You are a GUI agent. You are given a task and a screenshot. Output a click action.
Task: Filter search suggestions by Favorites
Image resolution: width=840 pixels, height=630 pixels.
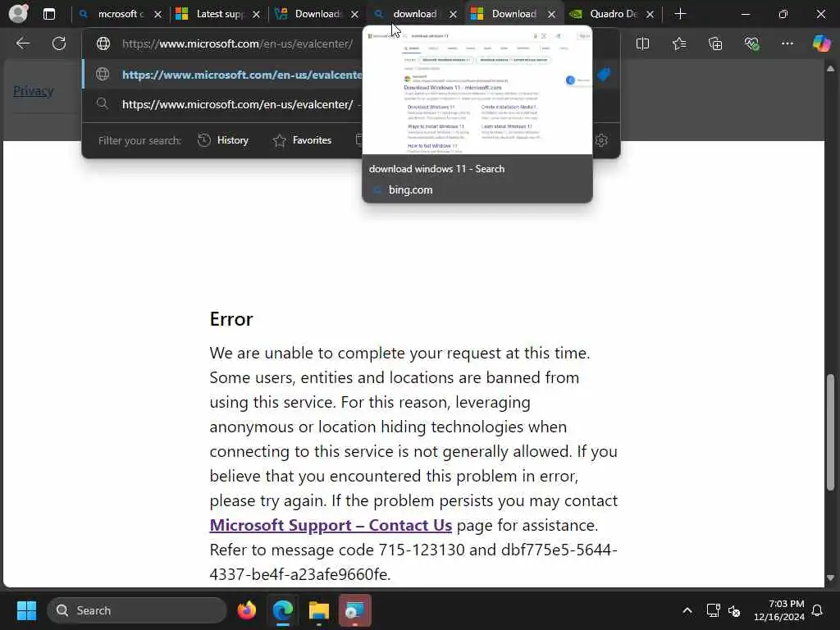click(302, 140)
